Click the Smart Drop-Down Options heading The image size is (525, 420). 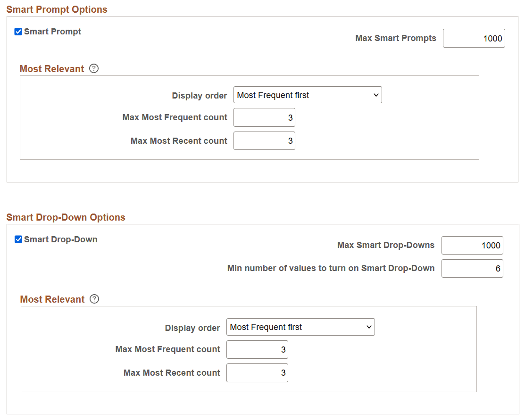pyautogui.click(x=66, y=217)
